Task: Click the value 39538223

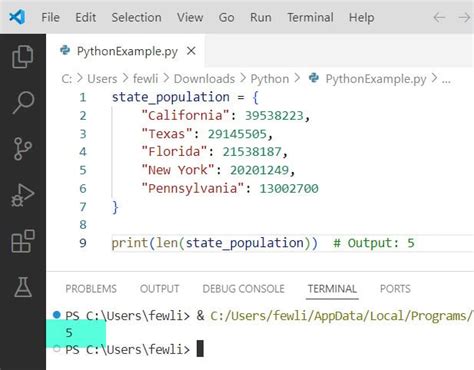Action: (x=274, y=116)
